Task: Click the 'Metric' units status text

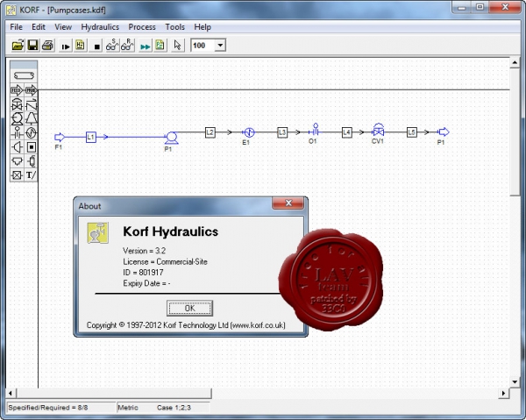Action: 128,408
